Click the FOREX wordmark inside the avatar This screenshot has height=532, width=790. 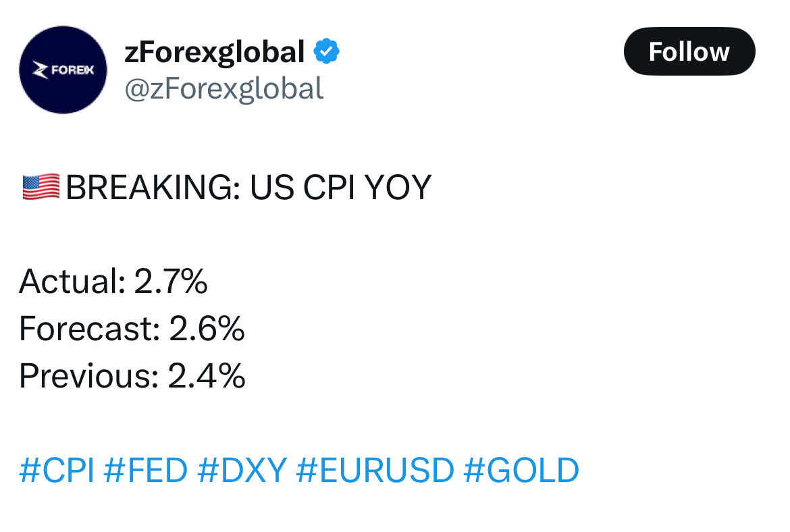[x=72, y=70]
